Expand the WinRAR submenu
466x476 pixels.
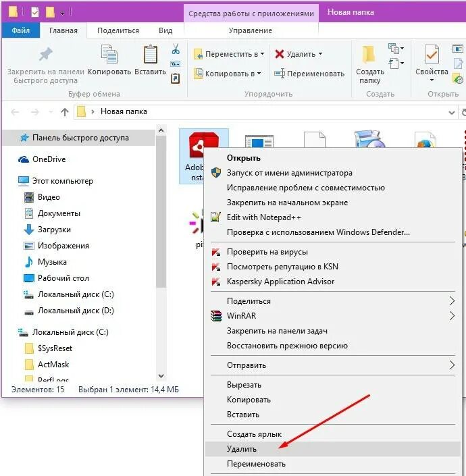pos(333,316)
